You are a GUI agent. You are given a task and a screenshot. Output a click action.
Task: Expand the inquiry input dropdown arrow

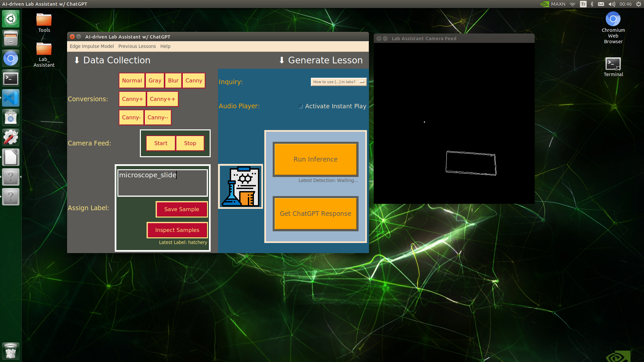tap(362, 82)
